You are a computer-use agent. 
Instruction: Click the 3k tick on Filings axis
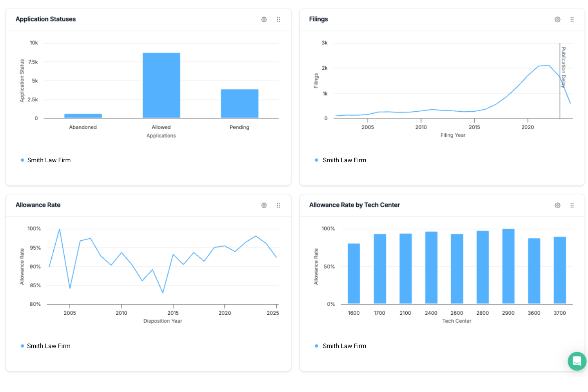[325, 43]
